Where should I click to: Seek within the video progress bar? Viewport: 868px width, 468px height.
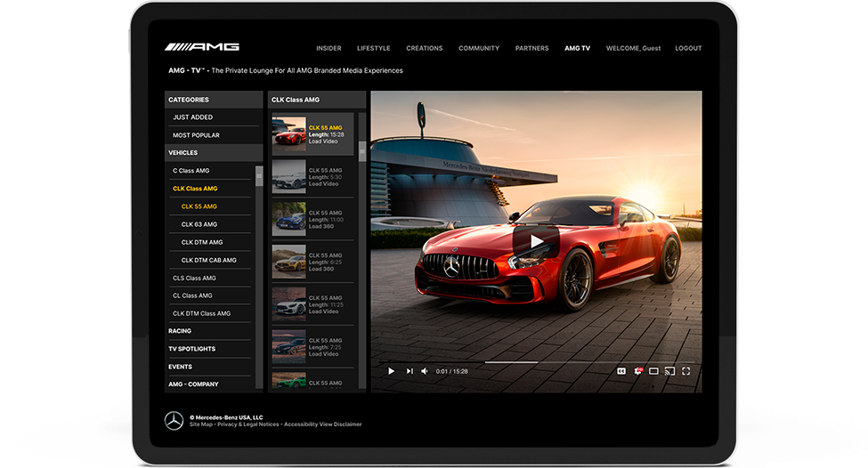click(537, 362)
